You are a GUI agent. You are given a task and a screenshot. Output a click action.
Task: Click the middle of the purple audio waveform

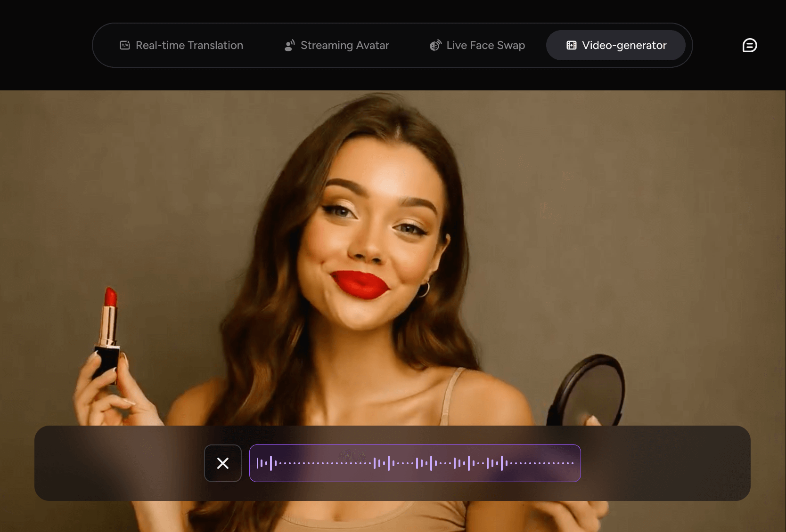pyautogui.click(x=415, y=463)
